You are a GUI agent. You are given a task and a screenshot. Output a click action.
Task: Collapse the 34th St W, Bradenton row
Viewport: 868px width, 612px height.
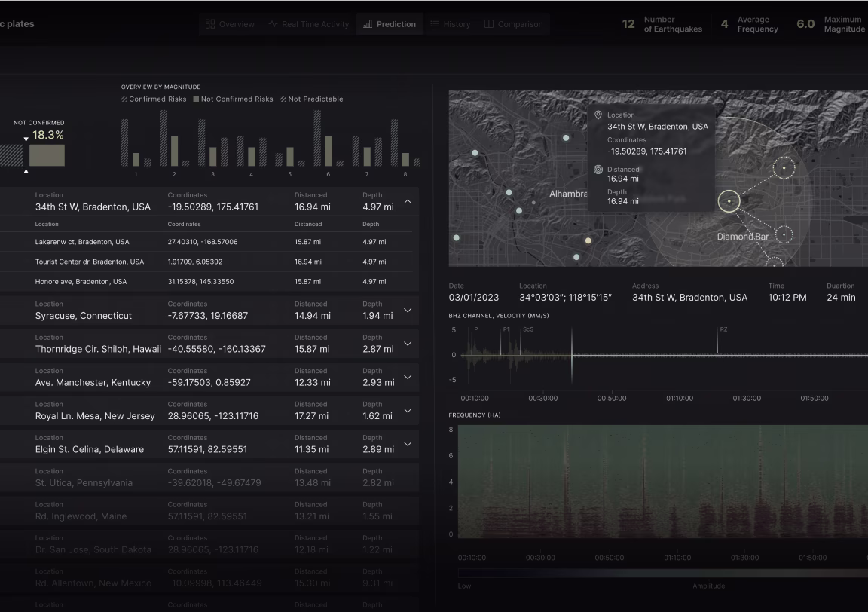click(x=408, y=200)
